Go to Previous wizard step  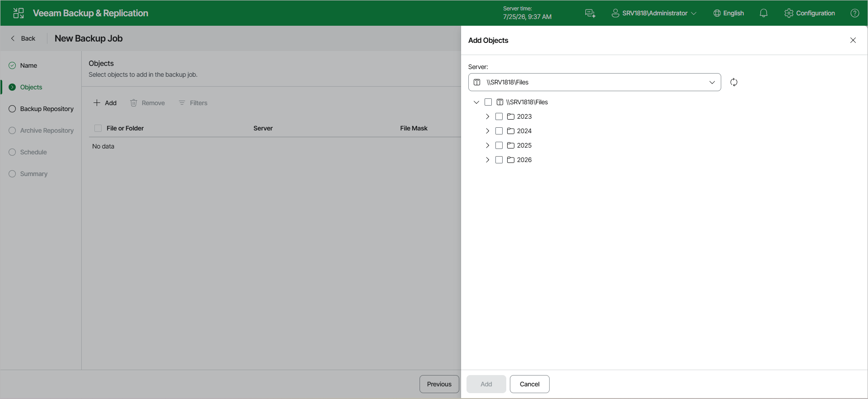[x=439, y=384]
